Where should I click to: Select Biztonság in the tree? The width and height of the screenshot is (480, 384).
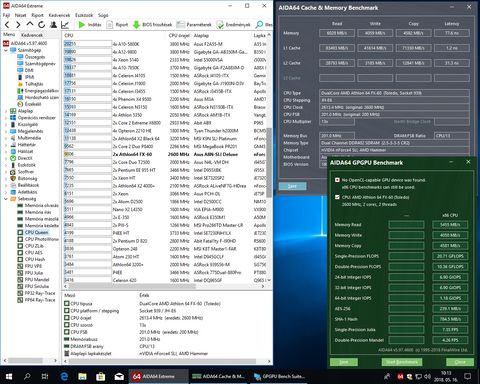27,178
